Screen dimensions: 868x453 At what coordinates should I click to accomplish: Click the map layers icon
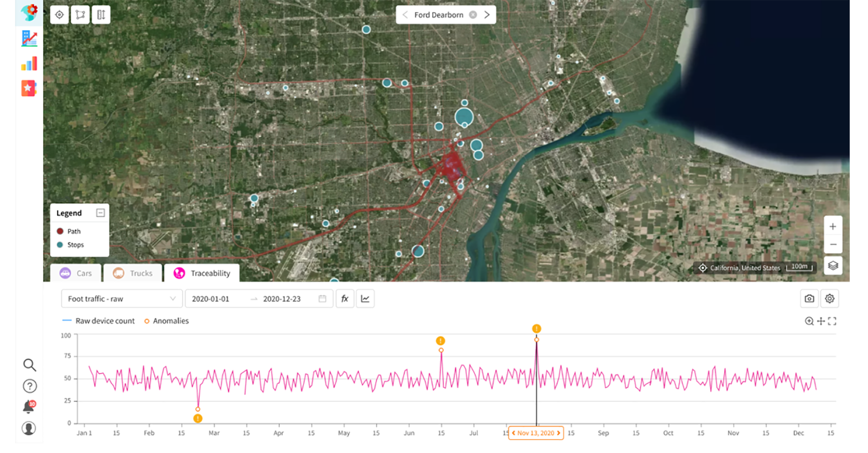click(833, 266)
